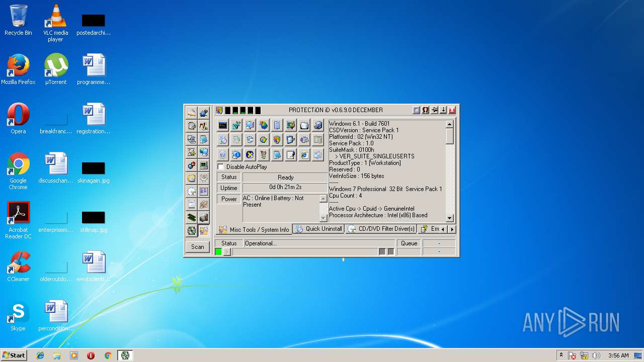Click the down-arrow icon in title bar
Viewport: 644px width, 362px height.
[x=443, y=110]
